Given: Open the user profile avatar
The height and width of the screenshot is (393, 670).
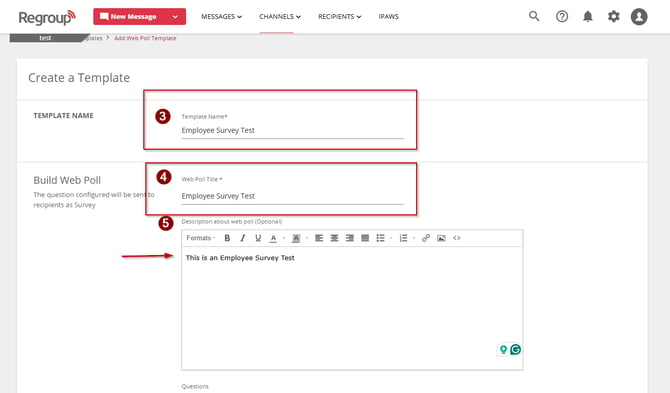Looking at the screenshot, I should [x=639, y=17].
